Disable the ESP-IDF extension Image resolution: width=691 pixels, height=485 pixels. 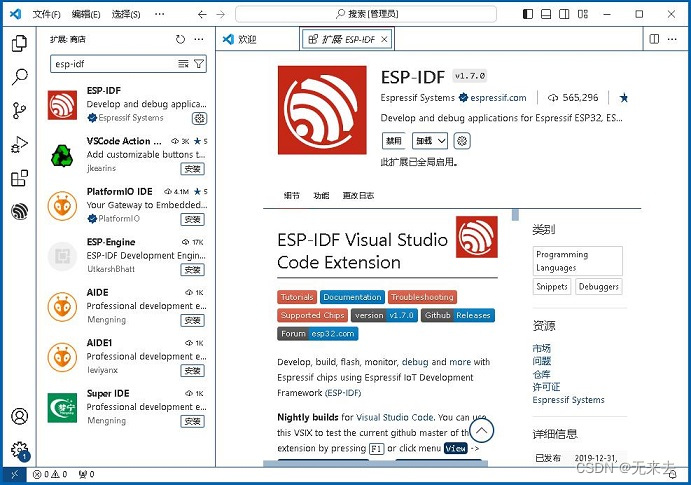point(394,141)
